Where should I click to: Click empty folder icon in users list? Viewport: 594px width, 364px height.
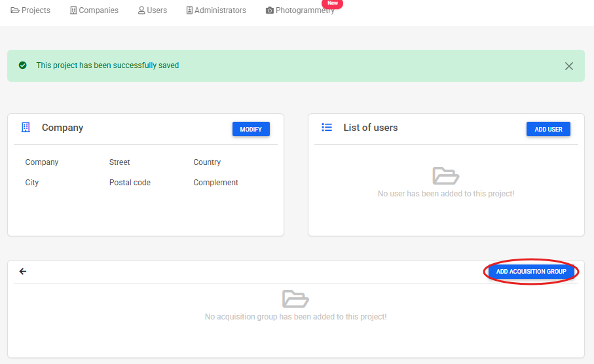pos(446,175)
